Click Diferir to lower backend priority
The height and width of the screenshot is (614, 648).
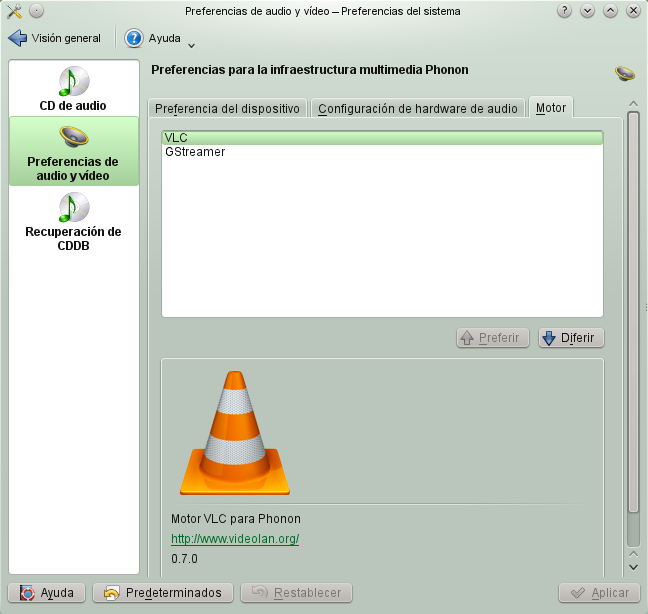coord(571,338)
